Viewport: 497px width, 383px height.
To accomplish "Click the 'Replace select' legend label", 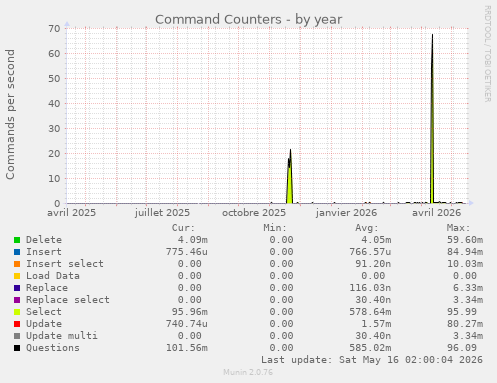I will 68,300.
